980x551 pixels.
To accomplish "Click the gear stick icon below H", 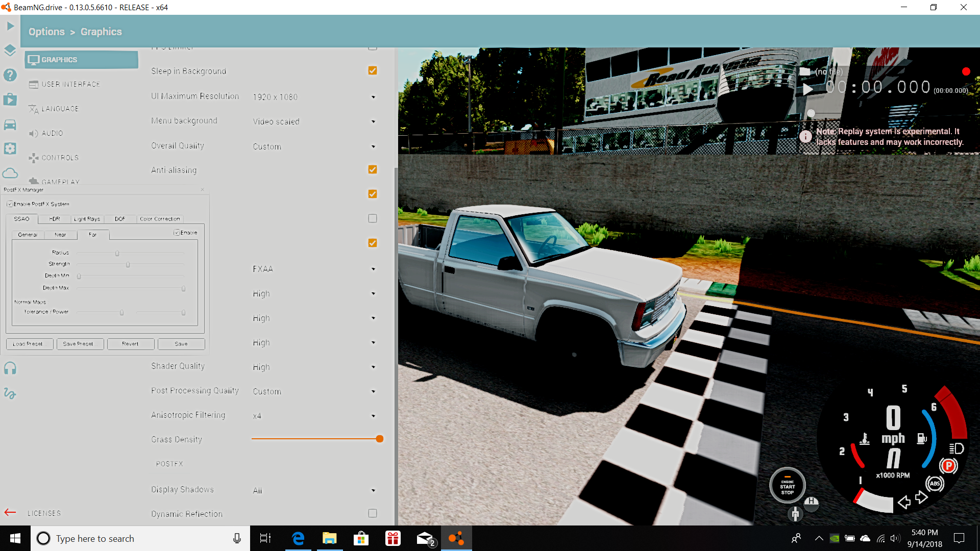I will click(x=795, y=514).
